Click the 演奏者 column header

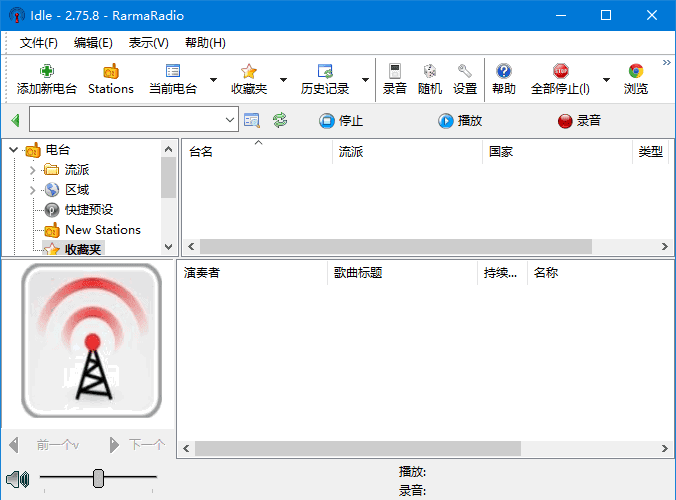252,273
